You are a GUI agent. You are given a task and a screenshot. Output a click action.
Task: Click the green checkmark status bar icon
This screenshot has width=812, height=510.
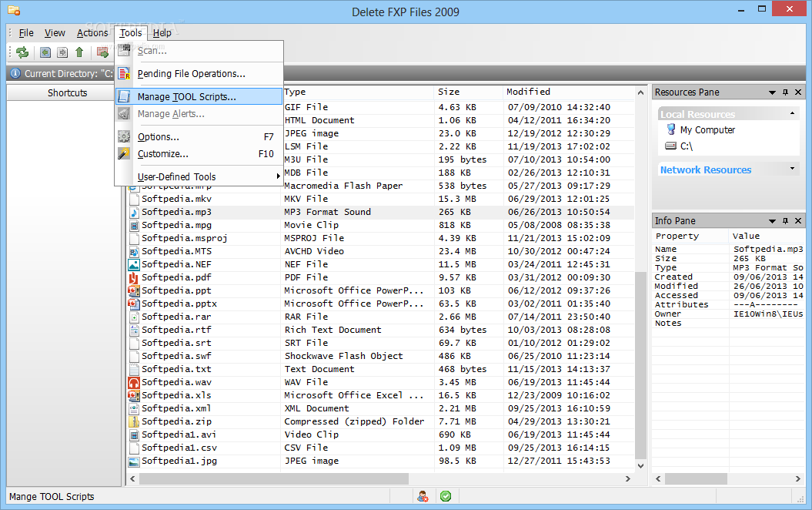446,497
